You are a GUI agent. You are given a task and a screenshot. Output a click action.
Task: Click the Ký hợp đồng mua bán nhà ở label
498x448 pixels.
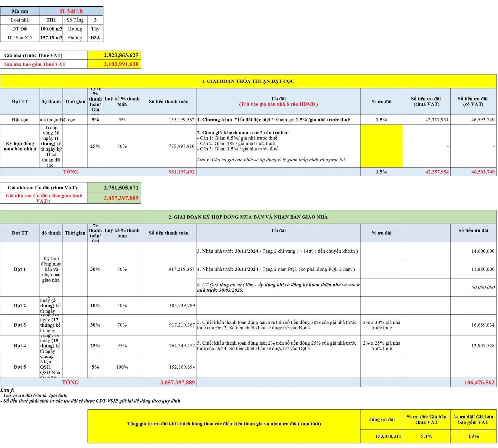(20, 146)
